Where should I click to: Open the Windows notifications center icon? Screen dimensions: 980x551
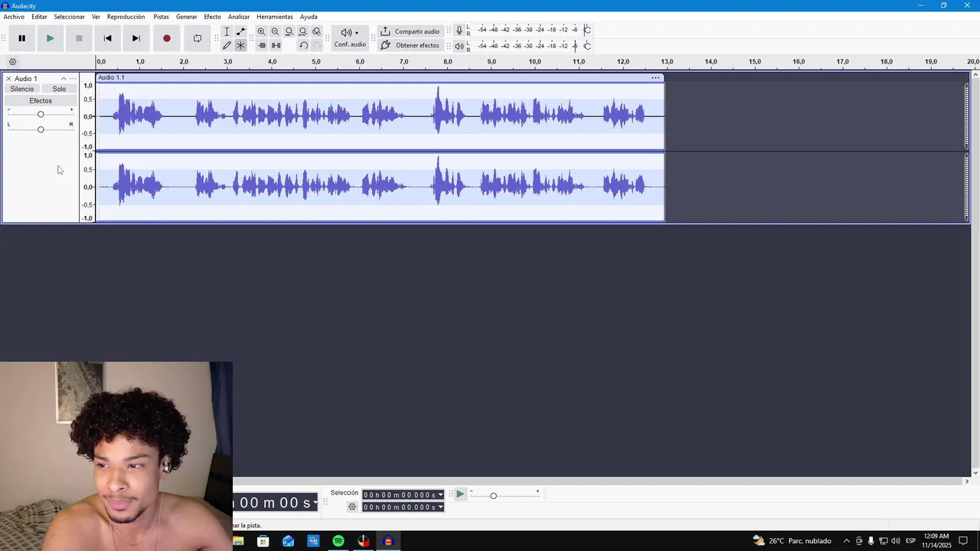[963, 541]
